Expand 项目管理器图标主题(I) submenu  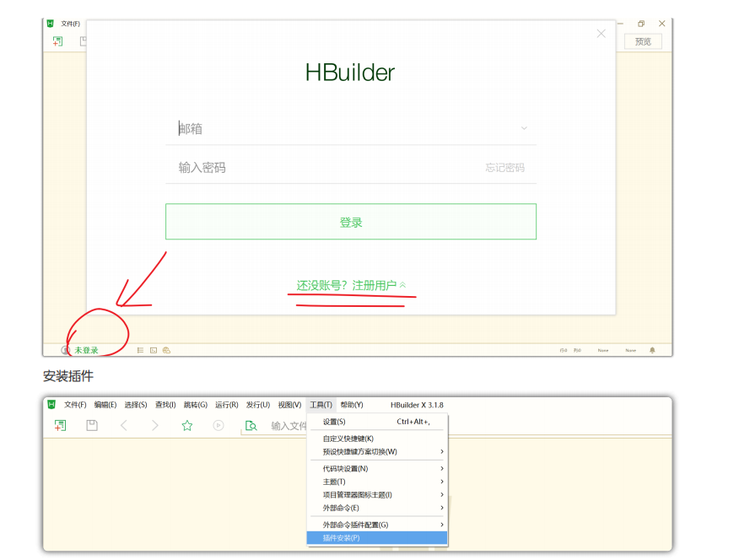click(377, 494)
